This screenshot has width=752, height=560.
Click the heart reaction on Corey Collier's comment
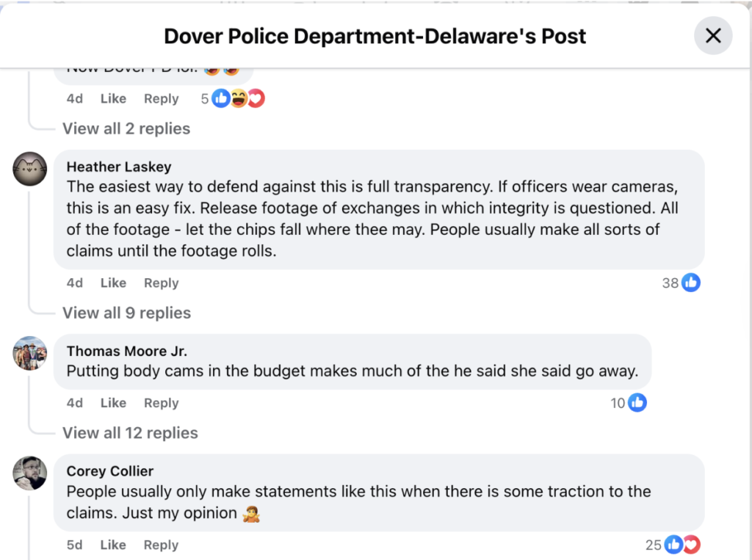coord(692,545)
